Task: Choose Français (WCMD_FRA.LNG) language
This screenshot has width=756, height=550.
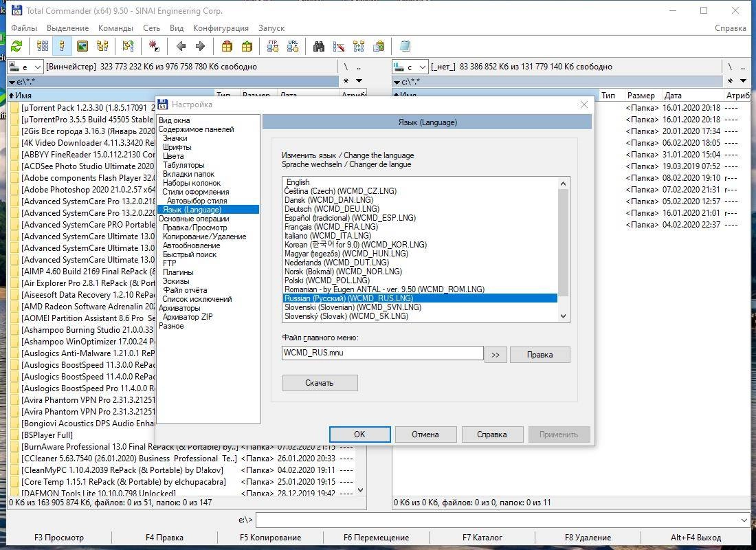Action: coord(331,227)
